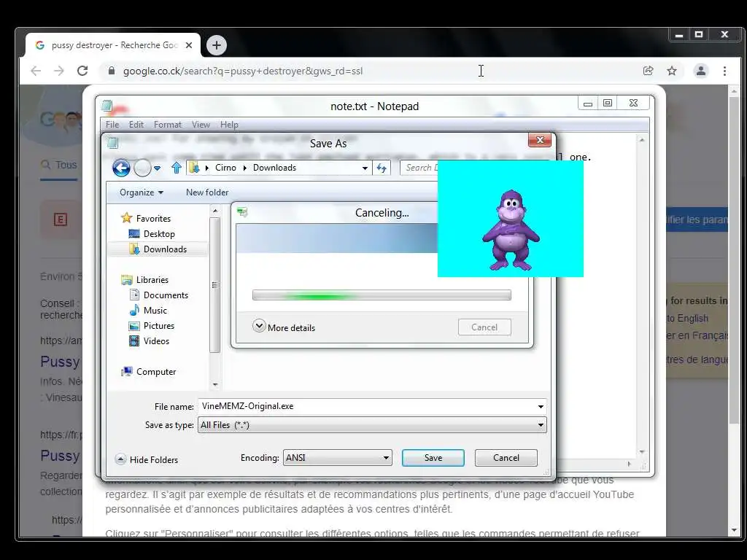
Task: Open the Encoding ANSI dropdown
Action: pyautogui.click(x=337, y=458)
